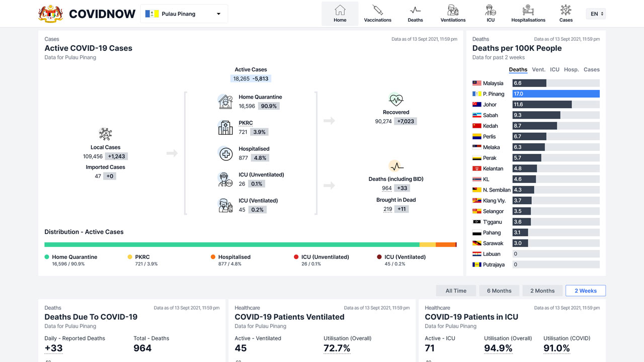
Task: Switch chart to Deaths tab
Action: [518, 70]
